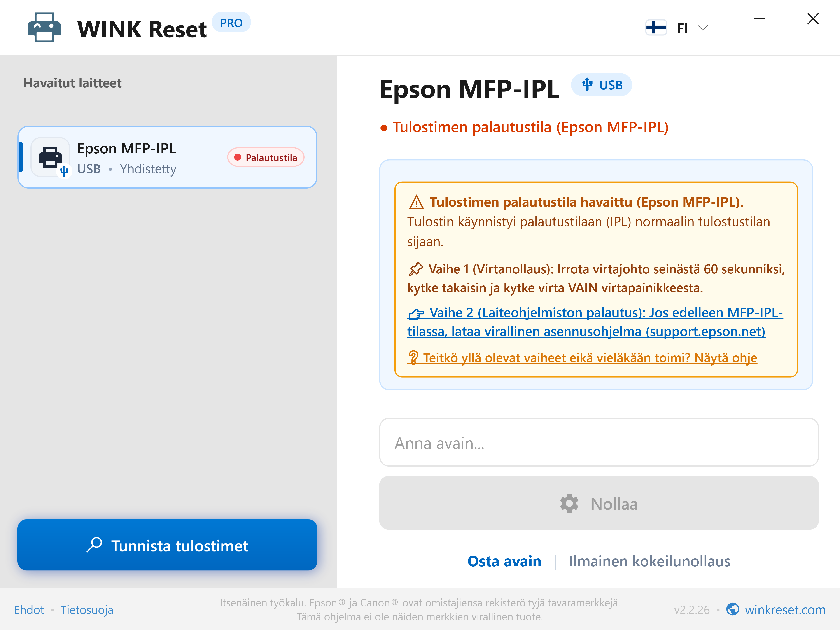Click the printer icon in the Epson MFP-IPL device row
The image size is (840, 630).
50,157
